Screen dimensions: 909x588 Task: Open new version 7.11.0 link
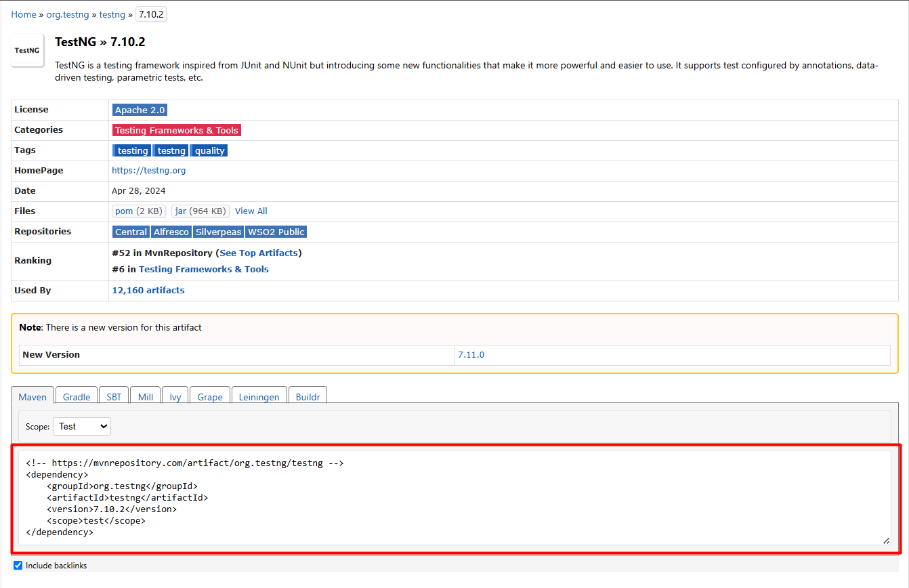[x=471, y=354]
